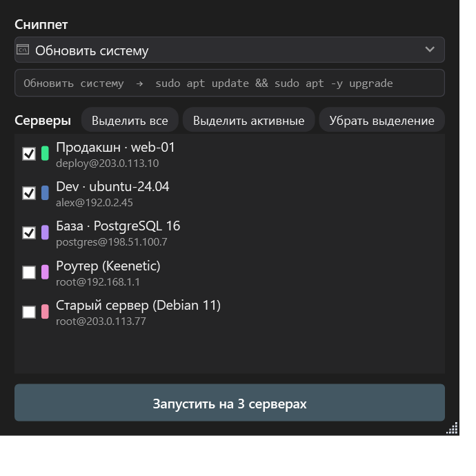The image size is (476, 476).
Task: Click the "Серверы" section label
Action: [x=43, y=121]
